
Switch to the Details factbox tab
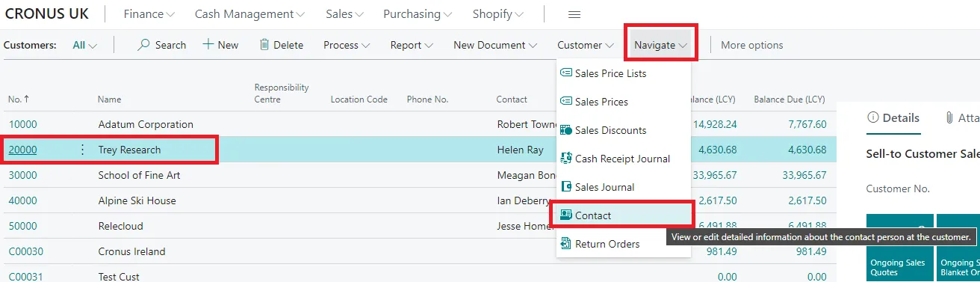(x=893, y=117)
